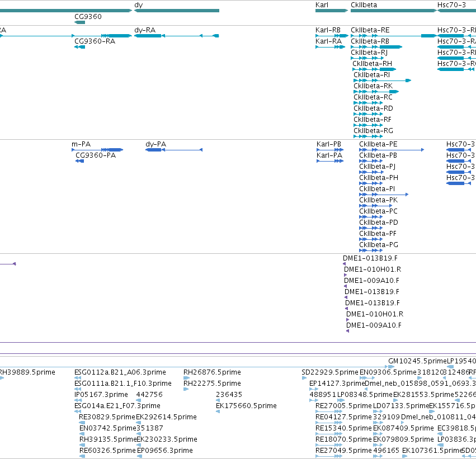Screen dimensions: 476x459
Task: Select the EN09306.5prime EST label
Action: [388, 372]
